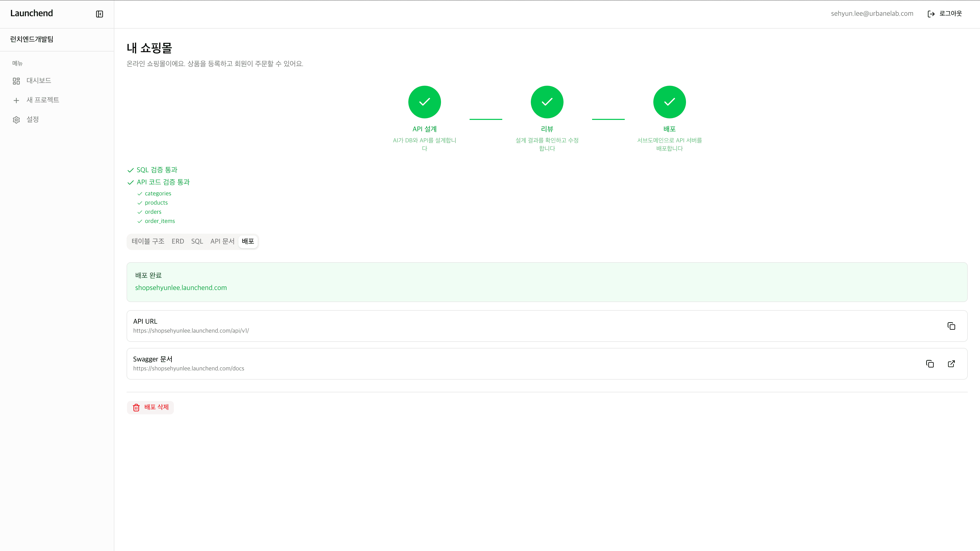Click the sehyun.lee@urbanelab.com account email
This screenshot has width=980, height=551.
(872, 14)
